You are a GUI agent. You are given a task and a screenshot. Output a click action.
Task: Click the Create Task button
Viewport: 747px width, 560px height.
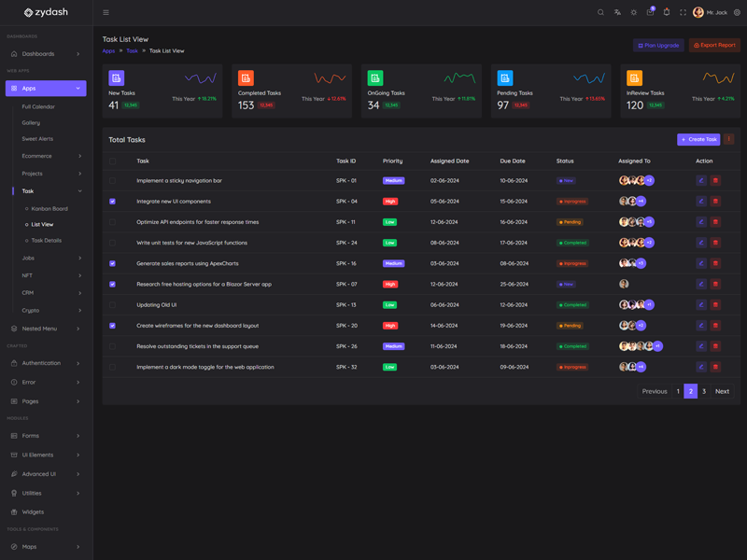click(698, 139)
